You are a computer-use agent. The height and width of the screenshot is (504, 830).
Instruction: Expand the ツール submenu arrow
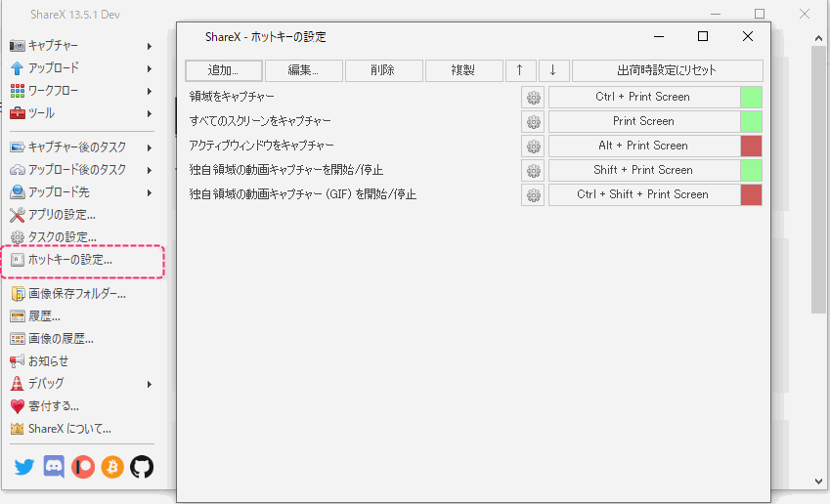[150, 113]
